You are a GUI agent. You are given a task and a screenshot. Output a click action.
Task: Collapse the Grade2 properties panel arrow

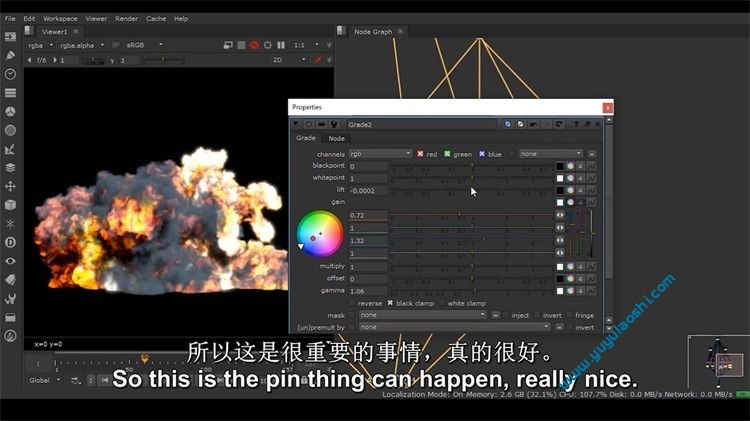(x=296, y=124)
